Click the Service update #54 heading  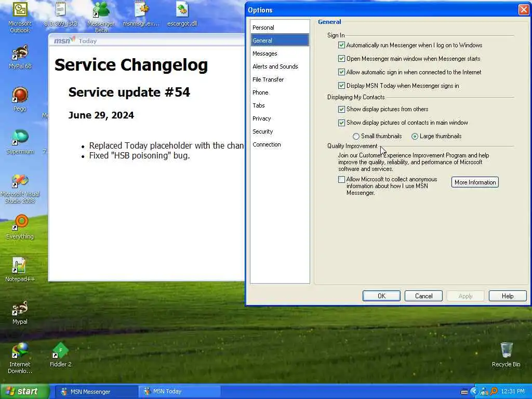pos(129,92)
